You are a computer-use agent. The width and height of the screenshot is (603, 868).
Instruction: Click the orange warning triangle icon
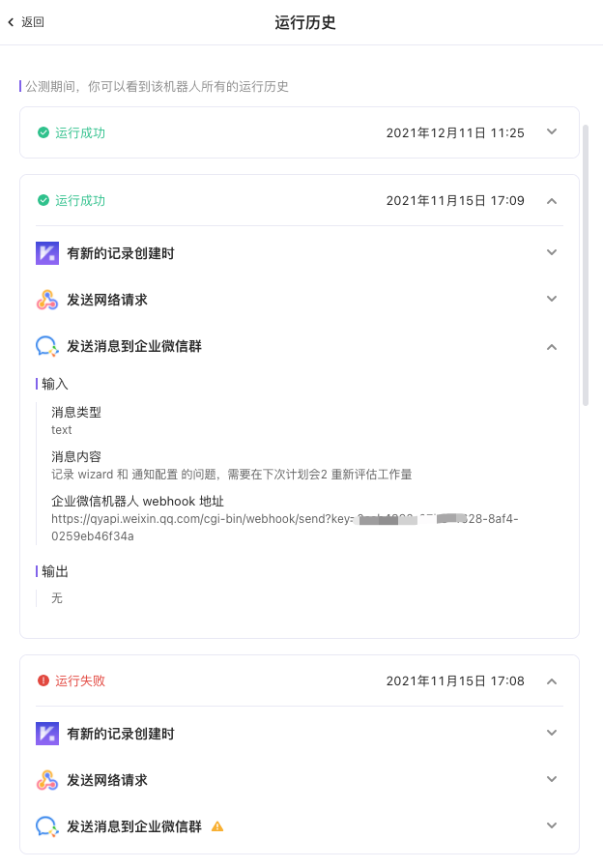(x=217, y=826)
